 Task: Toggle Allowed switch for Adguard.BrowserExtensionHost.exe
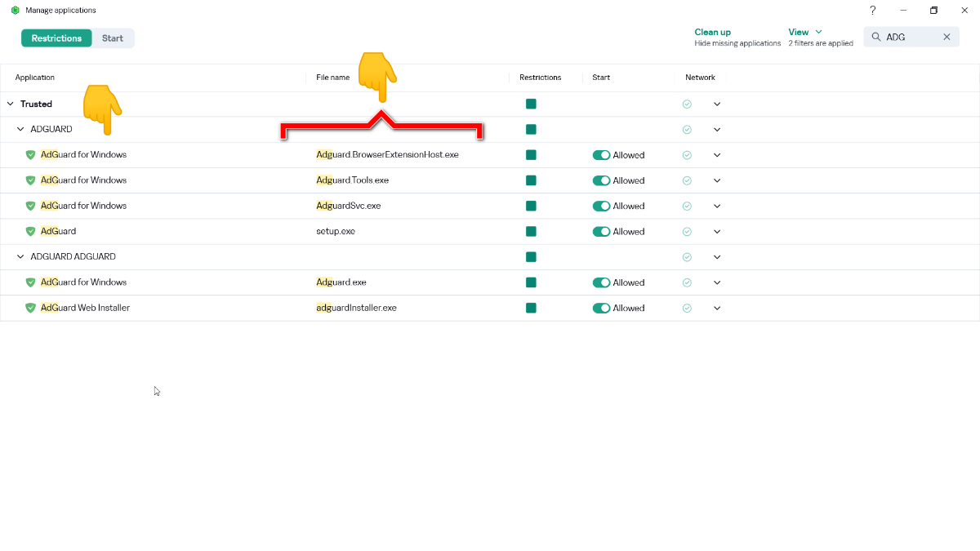click(x=601, y=155)
